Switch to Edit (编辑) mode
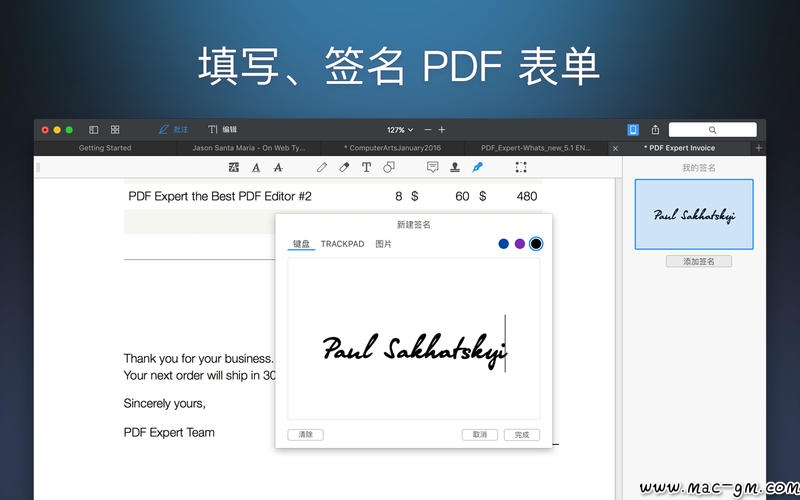Screen dimensions: 800x500 click(x=222, y=130)
